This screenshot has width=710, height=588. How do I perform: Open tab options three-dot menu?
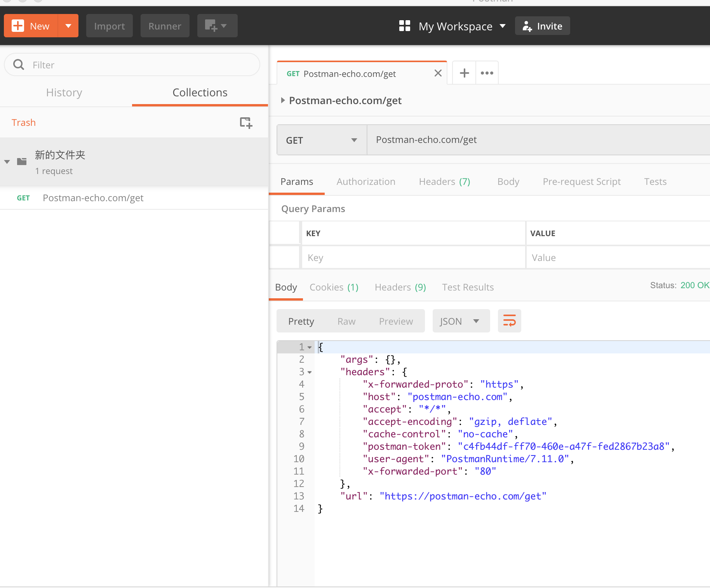click(487, 73)
